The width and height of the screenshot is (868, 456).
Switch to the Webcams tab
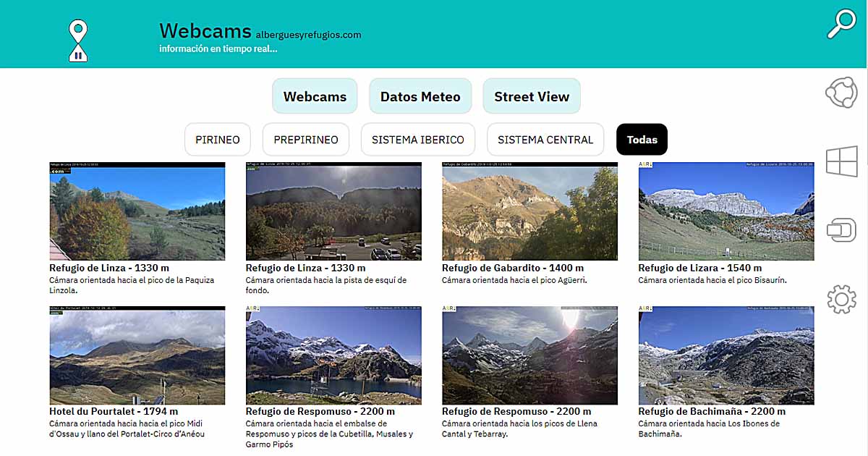click(x=315, y=96)
